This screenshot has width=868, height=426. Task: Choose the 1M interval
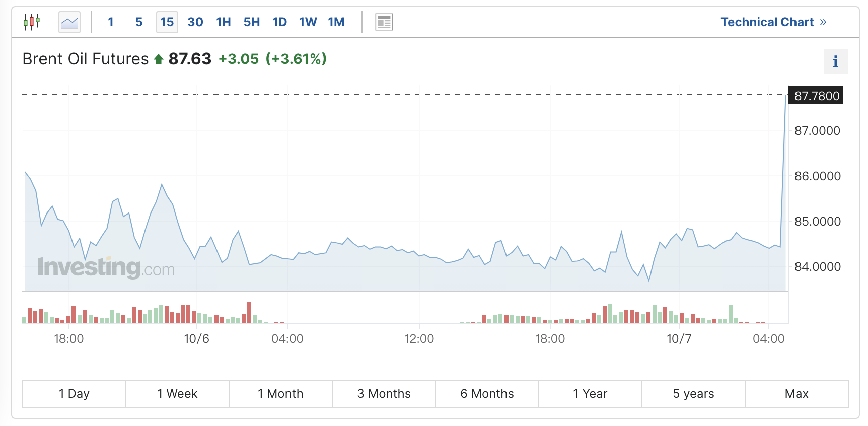point(336,22)
